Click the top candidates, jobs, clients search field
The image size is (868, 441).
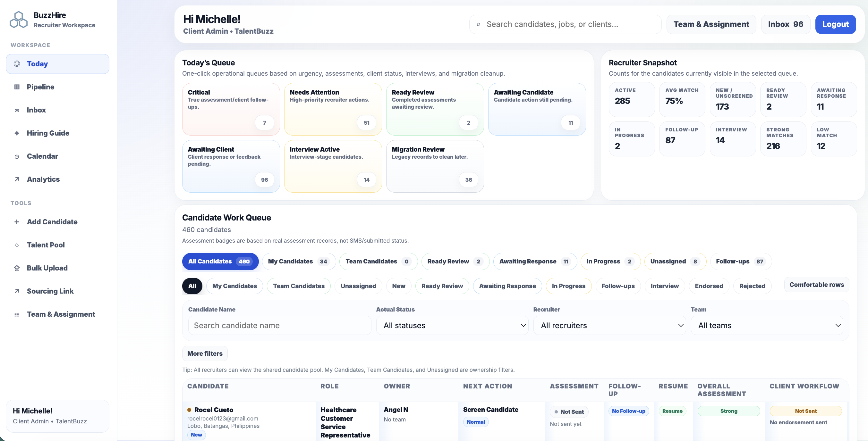[565, 24]
